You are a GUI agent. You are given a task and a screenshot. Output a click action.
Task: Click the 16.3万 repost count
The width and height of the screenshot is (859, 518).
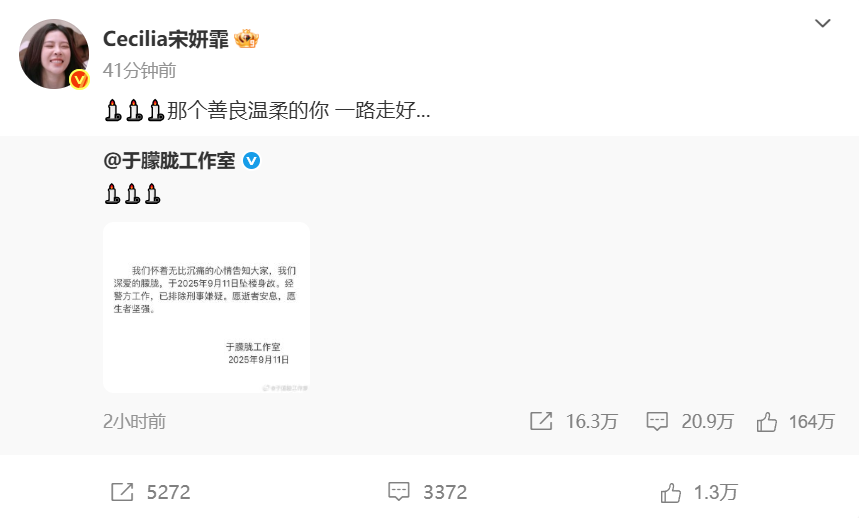click(592, 422)
